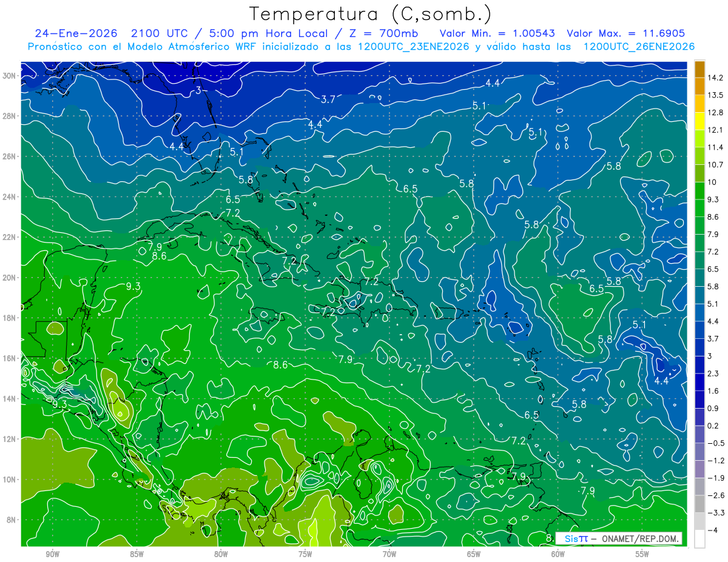Click the '12.1' value on color legend
Image resolution: width=728 pixels, height=562 pixels.
click(716, 130)
